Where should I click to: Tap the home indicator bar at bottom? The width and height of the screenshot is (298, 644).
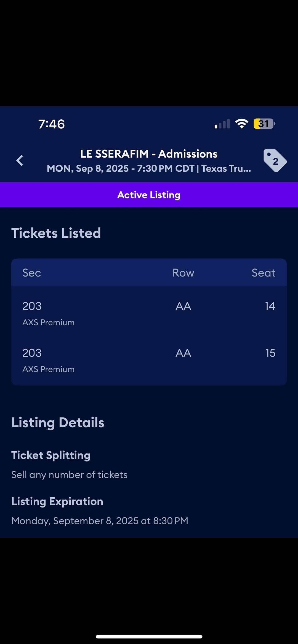[149, 637]
